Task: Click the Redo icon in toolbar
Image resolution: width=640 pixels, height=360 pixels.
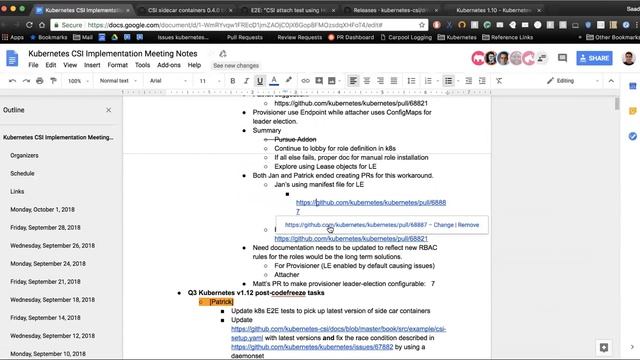Action: pos(26,81)
